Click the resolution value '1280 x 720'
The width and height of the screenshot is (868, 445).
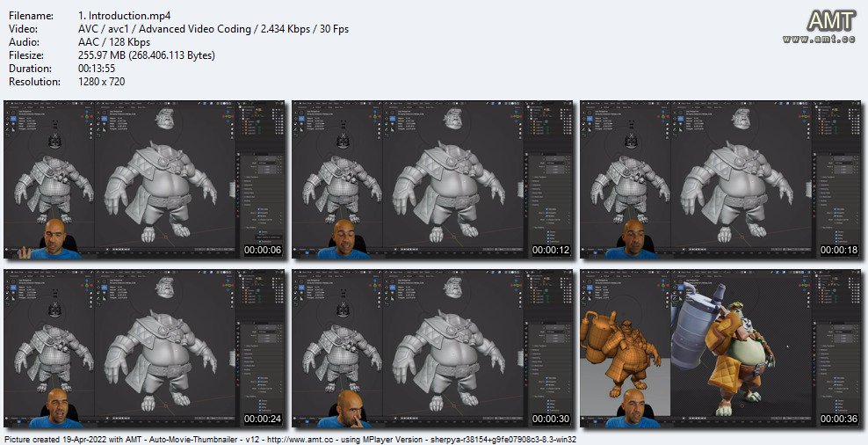click(x=102, y=82)
